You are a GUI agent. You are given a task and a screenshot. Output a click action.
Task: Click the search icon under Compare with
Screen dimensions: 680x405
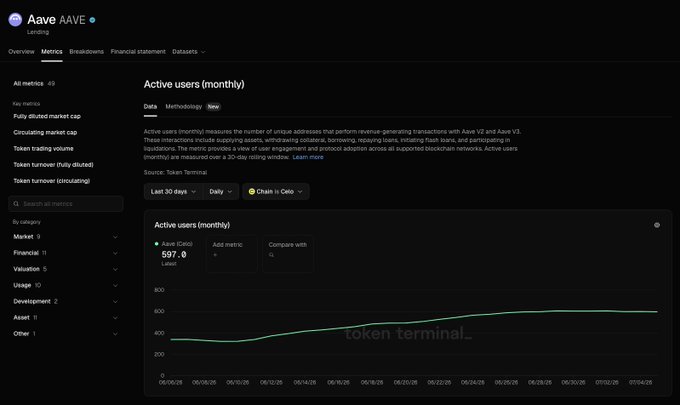271,255
